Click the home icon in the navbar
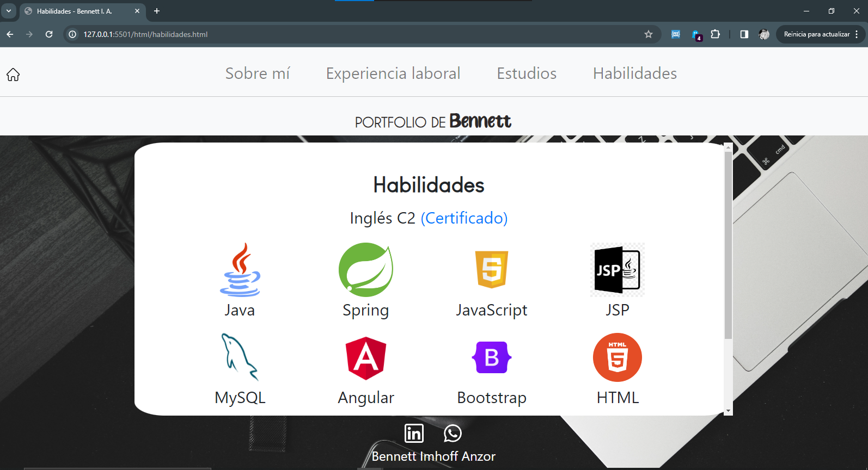The image size is (868, 470). pyautogui.click(x=13, y=75)
